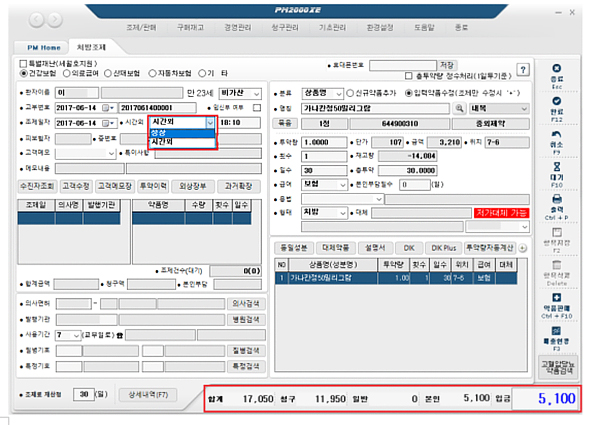Open the 용법 dropdown
This screenshot has height=425, width=600.
342,199
